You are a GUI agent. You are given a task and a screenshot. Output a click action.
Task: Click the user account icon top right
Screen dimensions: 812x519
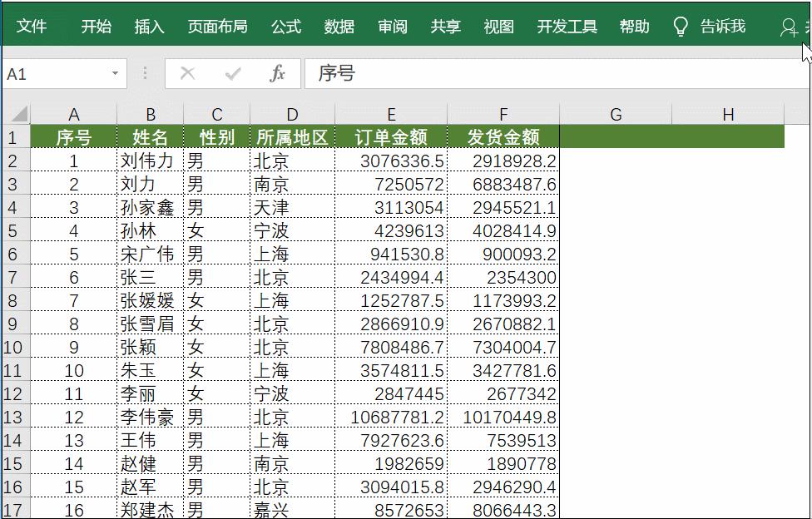(x=787, y=26)
